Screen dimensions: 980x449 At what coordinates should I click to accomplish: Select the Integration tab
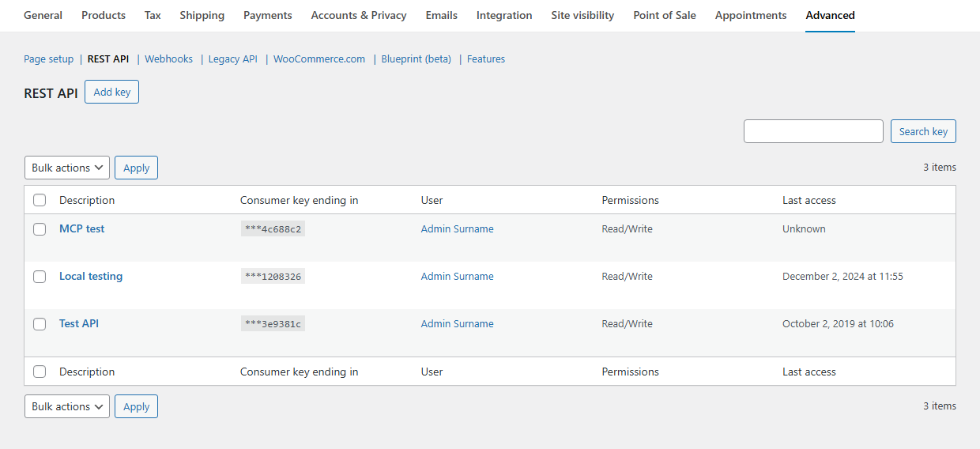click(x=504, y=15)
